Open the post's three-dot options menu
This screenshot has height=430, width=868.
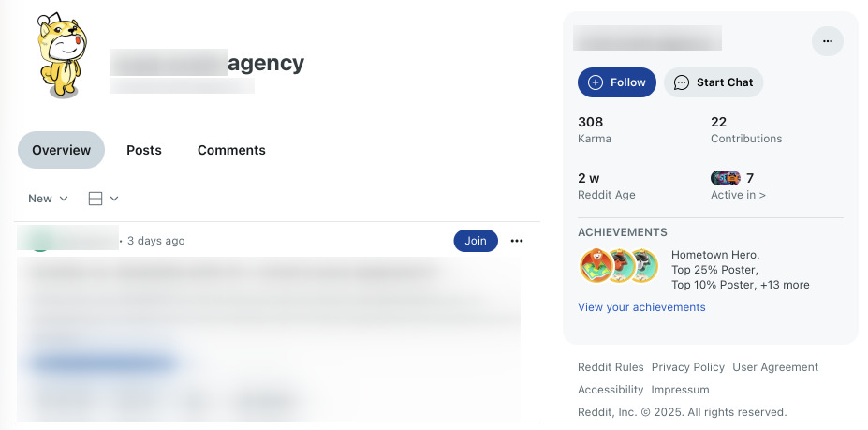[x=517, y=241]
